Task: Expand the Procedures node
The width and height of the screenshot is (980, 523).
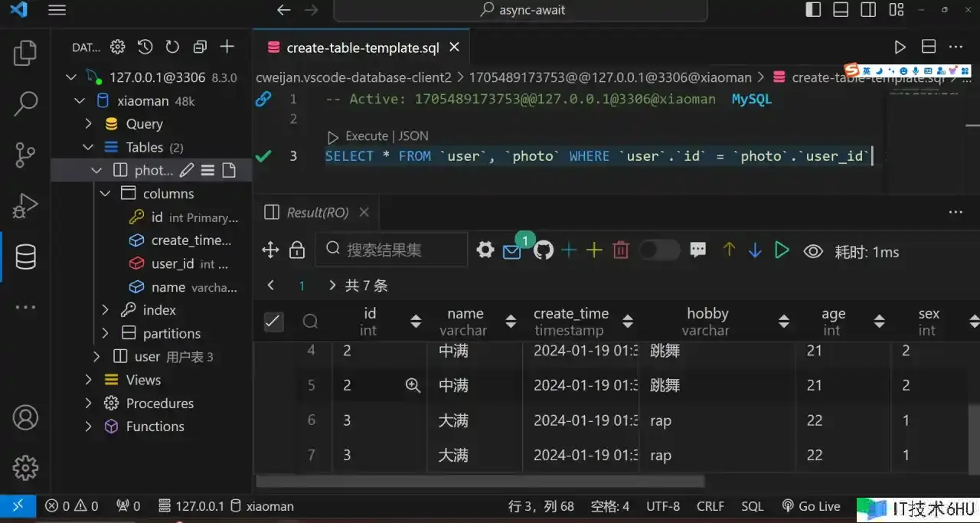Action: 89,404
